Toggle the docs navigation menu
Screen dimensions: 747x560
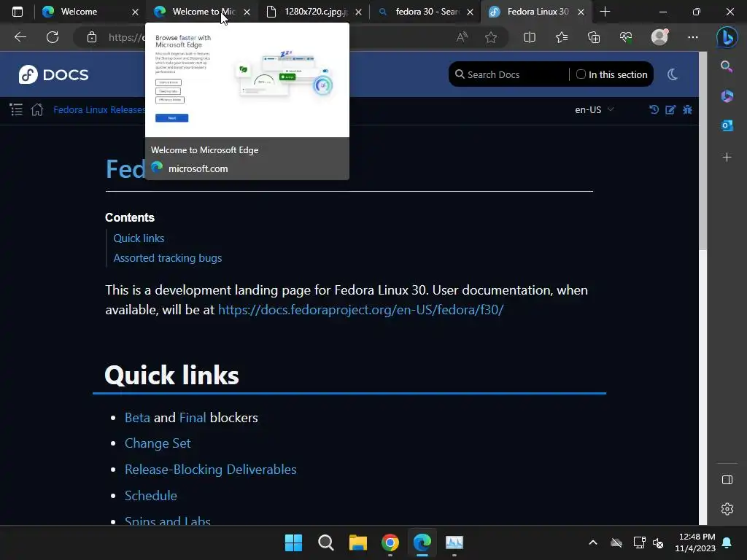click(16, 110)
